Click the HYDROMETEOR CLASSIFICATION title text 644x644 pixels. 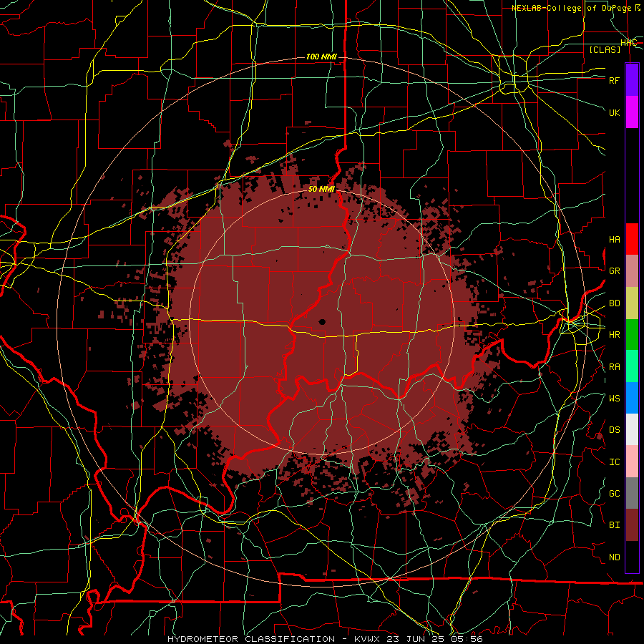(x=250, y=639)
